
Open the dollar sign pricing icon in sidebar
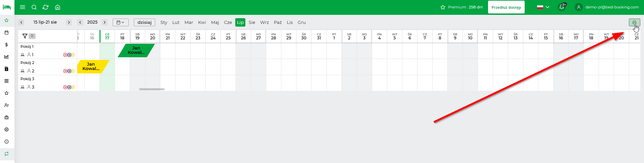(x=6, y=44)
